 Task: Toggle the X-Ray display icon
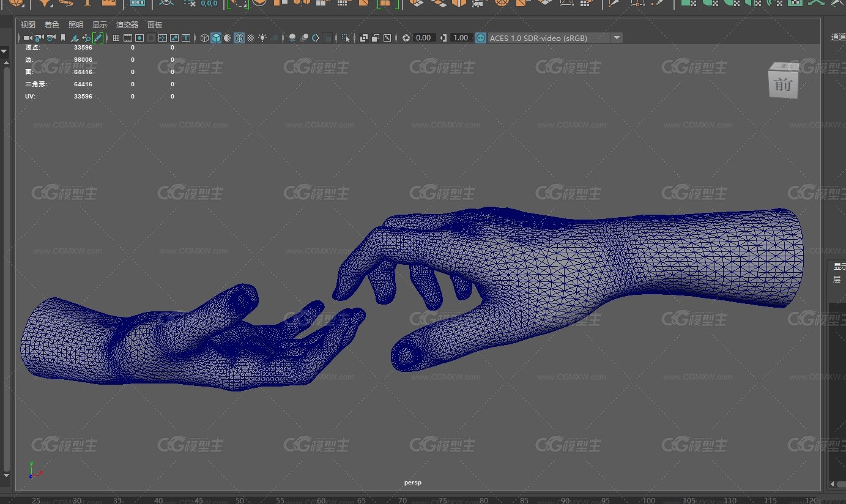pos(364,38)
